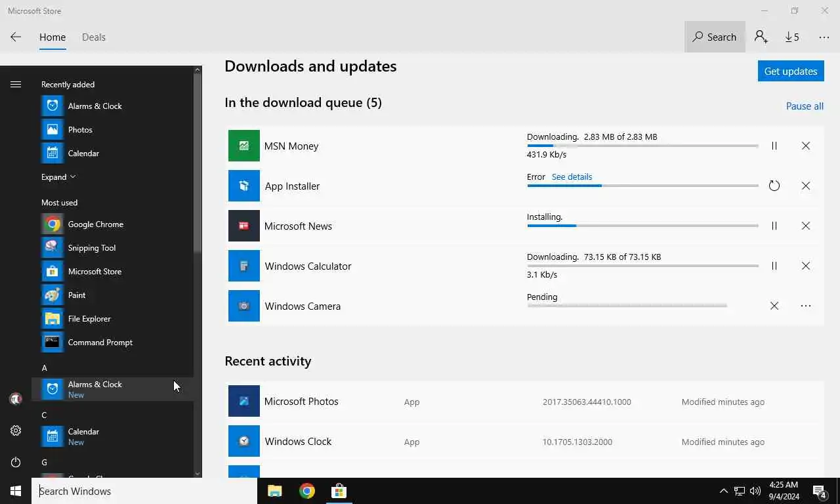Screen dimensions: 840x504
Task: Cancel the Microsoft News installation
Action: point(806,226)
